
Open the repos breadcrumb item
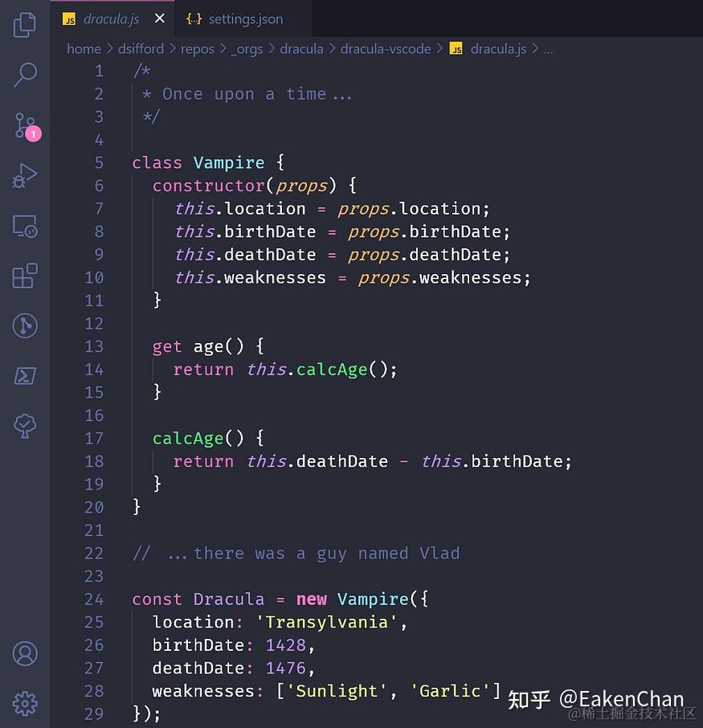[x=197, y=49]
